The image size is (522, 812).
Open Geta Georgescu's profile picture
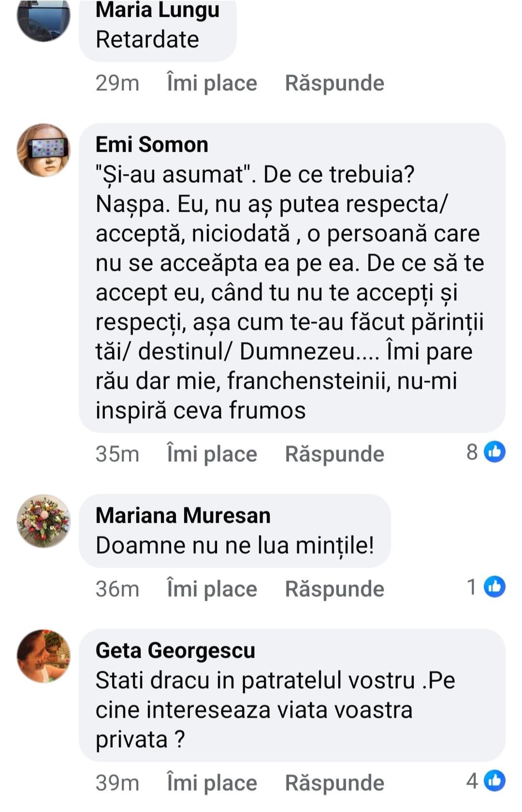[43, 656]
